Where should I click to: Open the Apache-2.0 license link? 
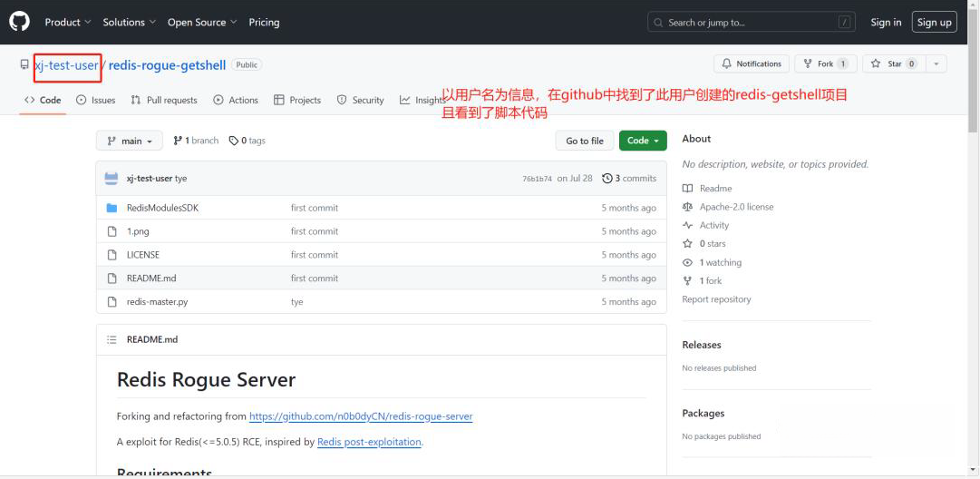point(736,206)
